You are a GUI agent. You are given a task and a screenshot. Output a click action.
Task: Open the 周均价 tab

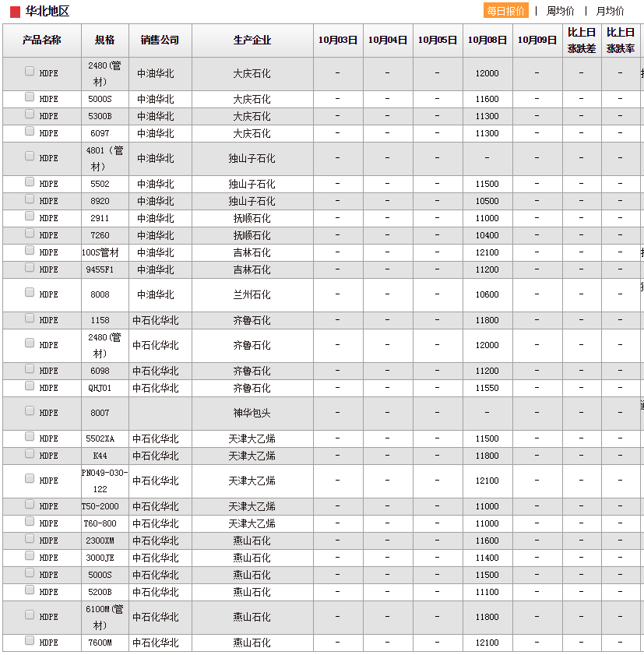pyautogui.click(x=560, y=11)
